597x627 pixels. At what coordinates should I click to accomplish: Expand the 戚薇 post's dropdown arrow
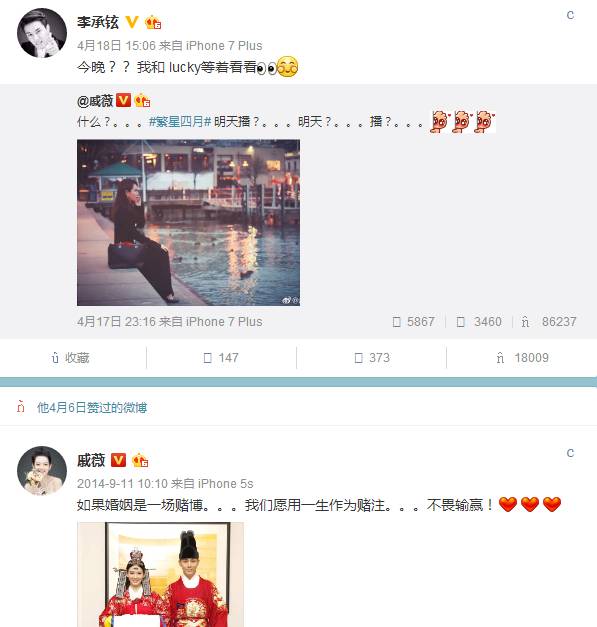tap(570, 453)
